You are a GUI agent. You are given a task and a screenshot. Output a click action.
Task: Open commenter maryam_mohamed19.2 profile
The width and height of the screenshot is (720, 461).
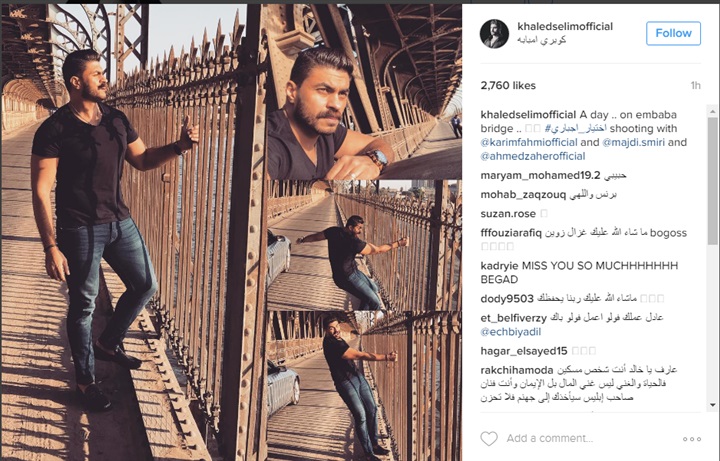(x=540, y=175)
